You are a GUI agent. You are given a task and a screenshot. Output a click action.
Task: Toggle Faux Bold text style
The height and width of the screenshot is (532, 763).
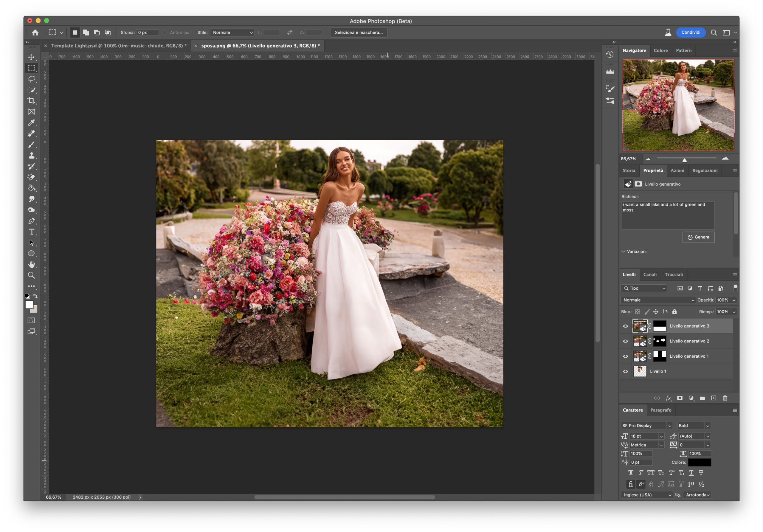631,472
